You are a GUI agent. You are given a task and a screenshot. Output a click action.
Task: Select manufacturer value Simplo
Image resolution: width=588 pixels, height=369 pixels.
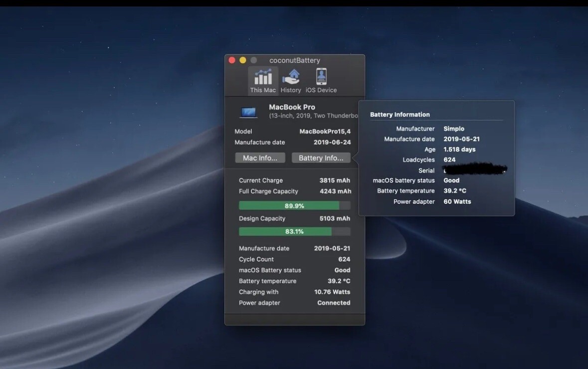point(454,129)
